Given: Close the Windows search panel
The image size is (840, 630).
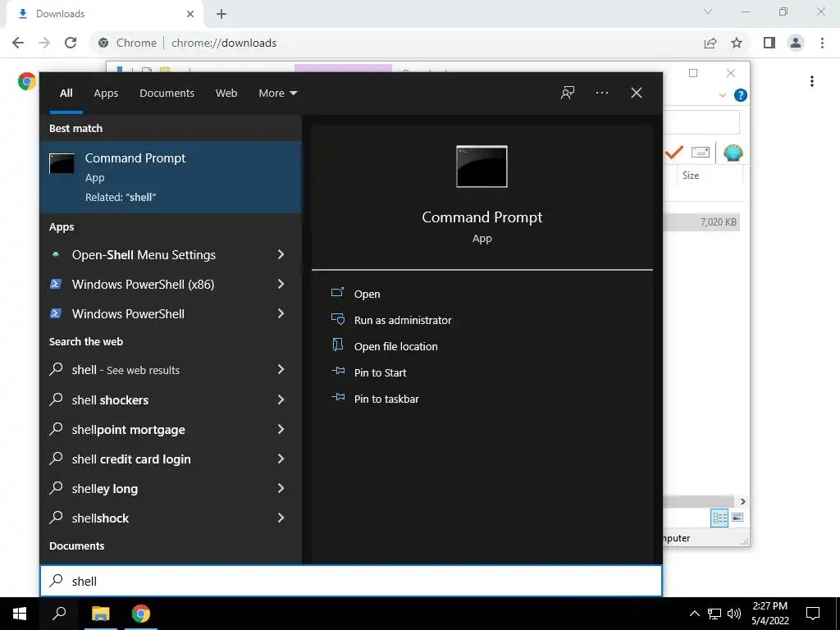Looking at the screenshot, I should tap(637, 93).
